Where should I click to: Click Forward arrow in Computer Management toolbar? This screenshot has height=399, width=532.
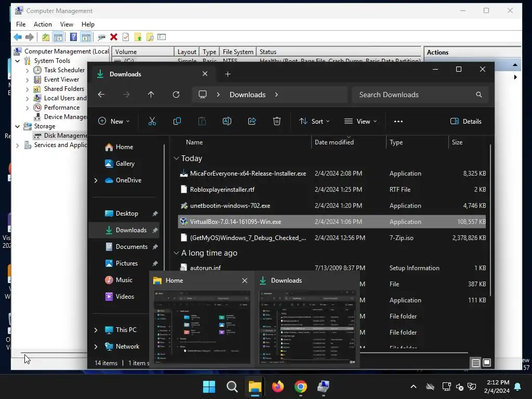tap(30, 37)
